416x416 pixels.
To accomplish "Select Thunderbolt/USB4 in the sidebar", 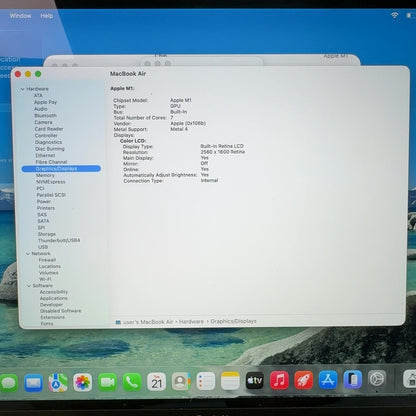I will tap(59, 240).
